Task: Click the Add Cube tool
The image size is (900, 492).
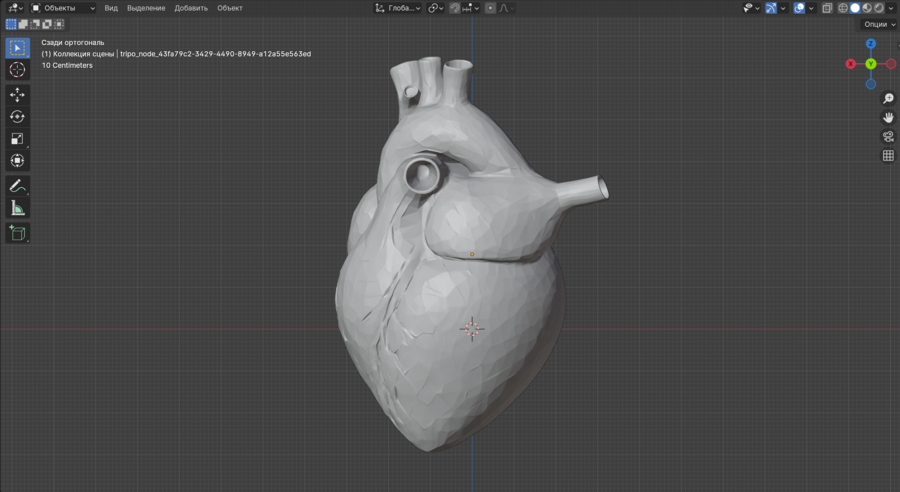Action: (x=17, y=233)
